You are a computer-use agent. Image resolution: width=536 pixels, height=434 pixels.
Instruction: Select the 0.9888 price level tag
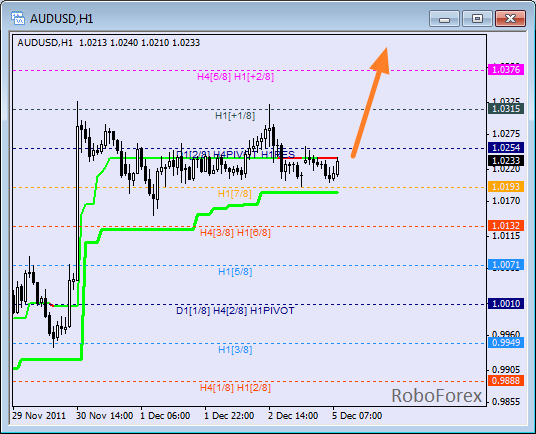coord(506,380)
